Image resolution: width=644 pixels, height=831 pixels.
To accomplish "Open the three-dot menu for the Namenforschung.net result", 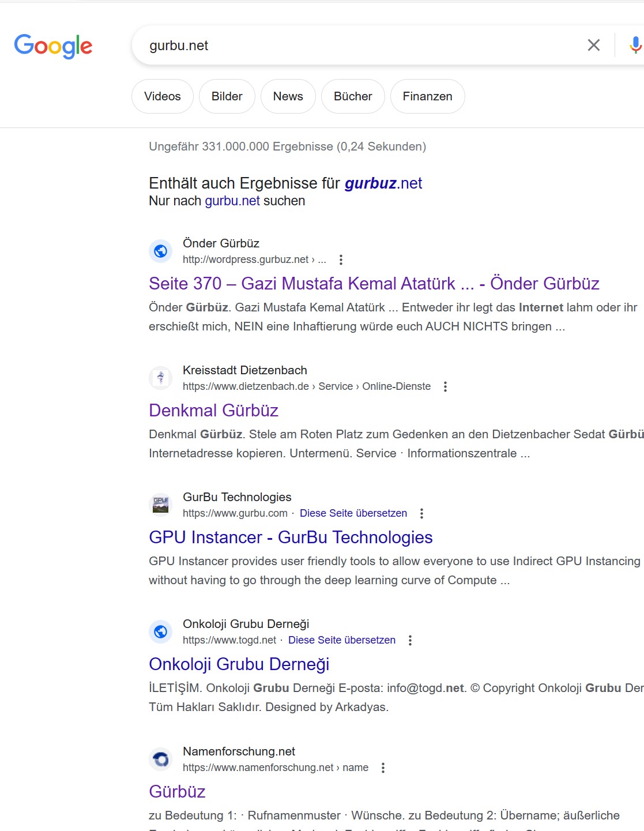I will tap(383, 768).
